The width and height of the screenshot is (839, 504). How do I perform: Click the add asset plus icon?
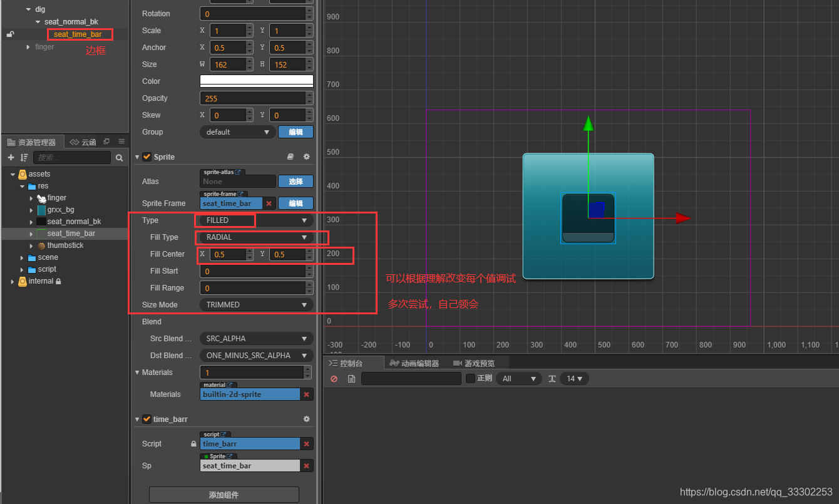11,158
